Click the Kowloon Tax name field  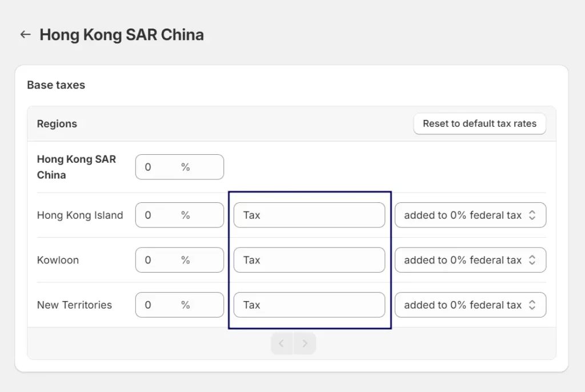point(309,260)
